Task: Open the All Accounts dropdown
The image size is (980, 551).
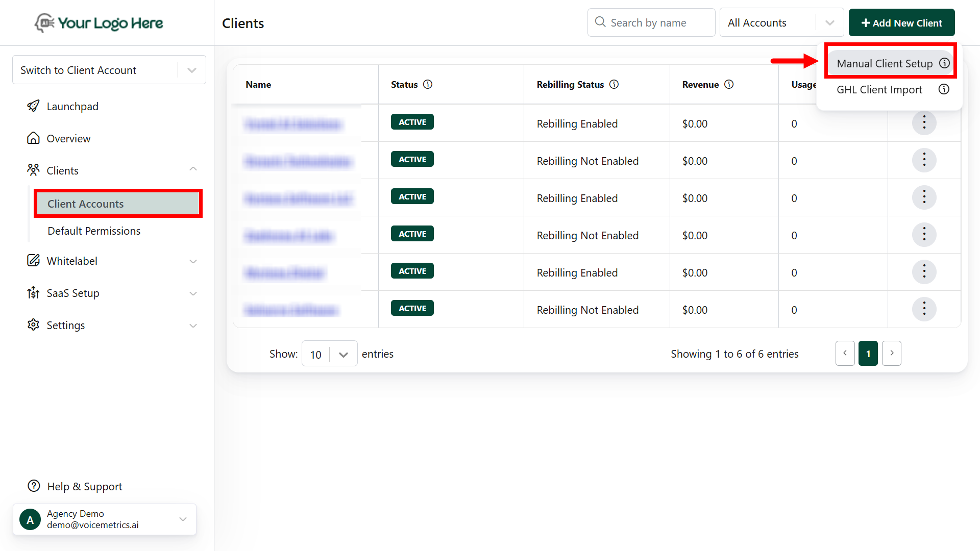Action: 830,22
